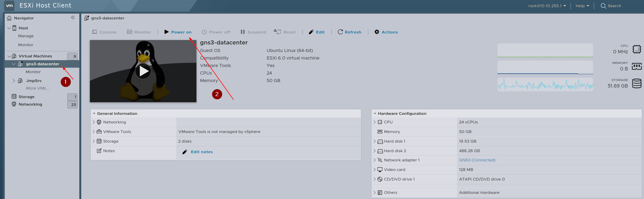
Task: Collapse the Navigator panel with double-chevron icon
Action: point(73,17)
